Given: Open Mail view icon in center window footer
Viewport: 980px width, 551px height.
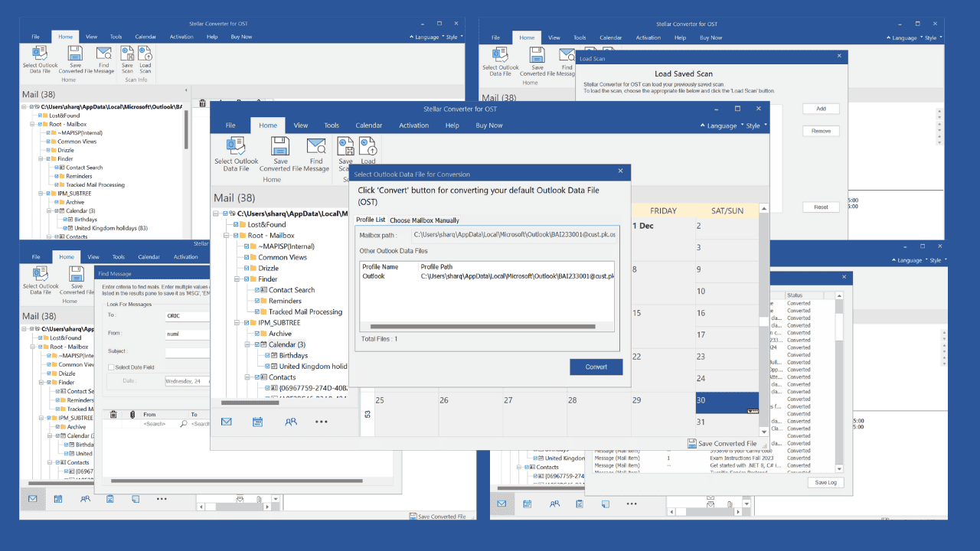Looking at the screenshot, I should [x=227, y=422].
